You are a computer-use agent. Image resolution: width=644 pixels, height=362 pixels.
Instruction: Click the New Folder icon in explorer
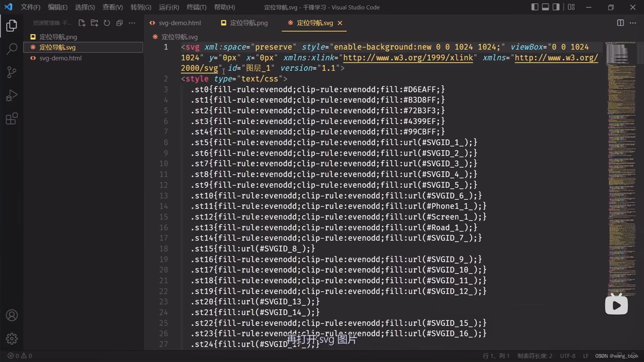click(x=94, y=23)
